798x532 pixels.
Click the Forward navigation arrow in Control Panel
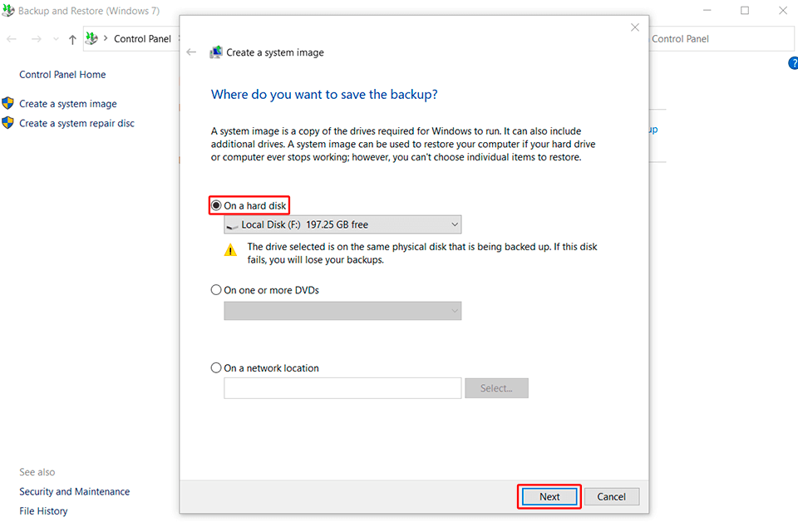coord(36,39)
